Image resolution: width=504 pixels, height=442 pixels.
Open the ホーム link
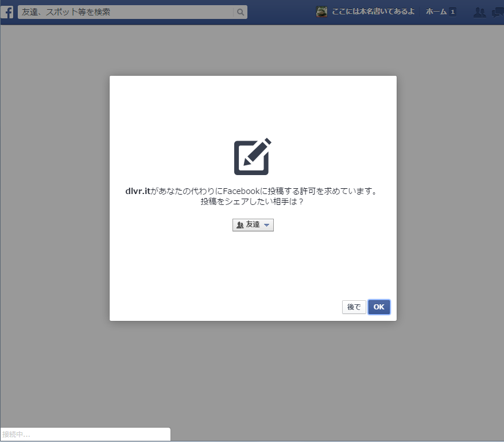pos(436,11)
